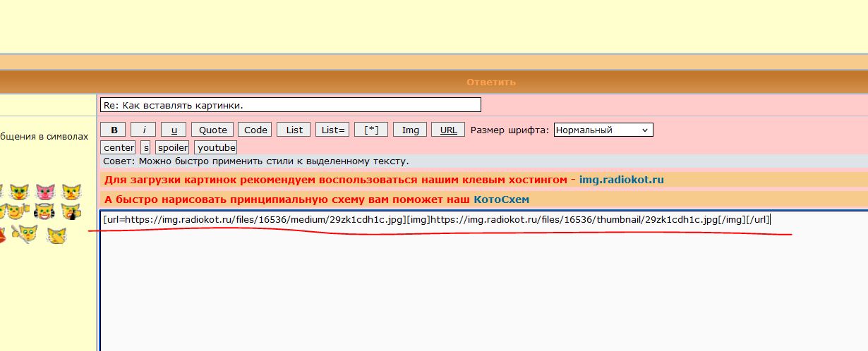Click the center alignment button
The height and width of the screenshot is (351, 868).
click(x=119, y=147)
